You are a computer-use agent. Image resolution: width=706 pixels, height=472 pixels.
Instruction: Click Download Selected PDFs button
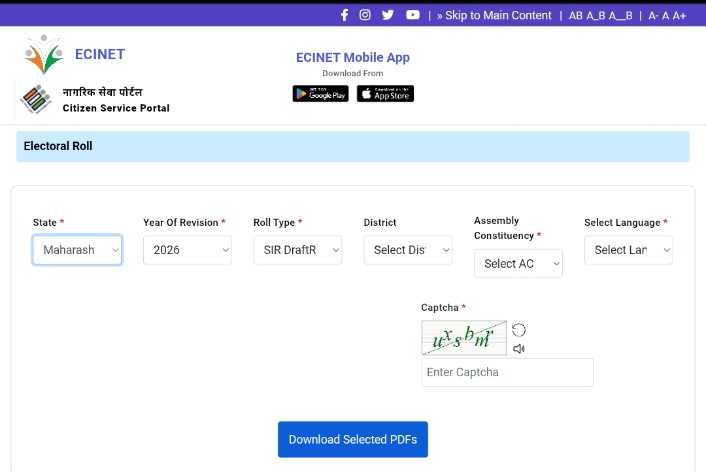[353, 439]
